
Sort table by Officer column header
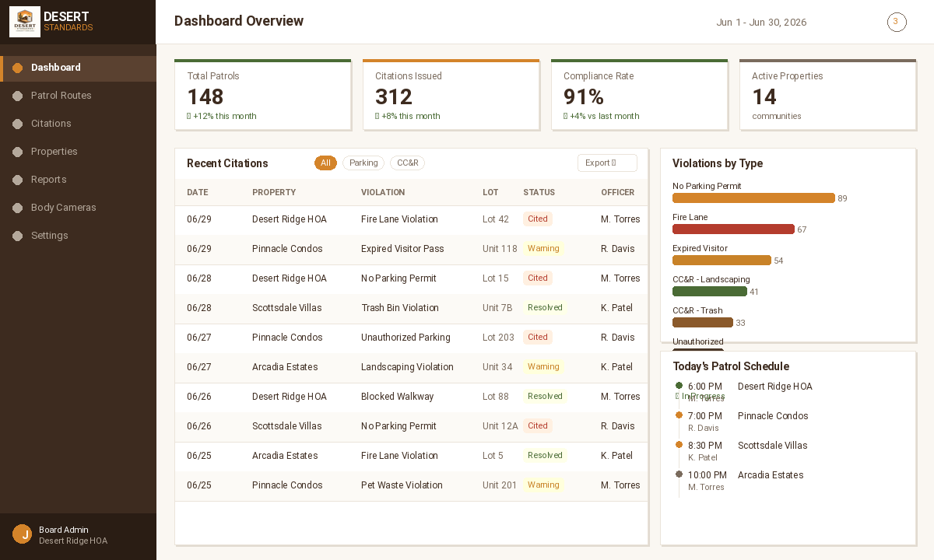click(618, 193)
